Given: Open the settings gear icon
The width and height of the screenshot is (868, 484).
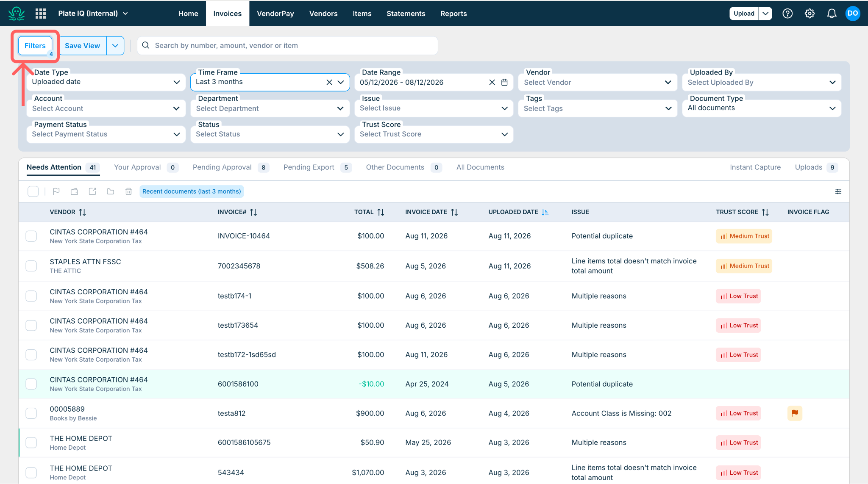Looking at the screenshot, I should point(810,14).
